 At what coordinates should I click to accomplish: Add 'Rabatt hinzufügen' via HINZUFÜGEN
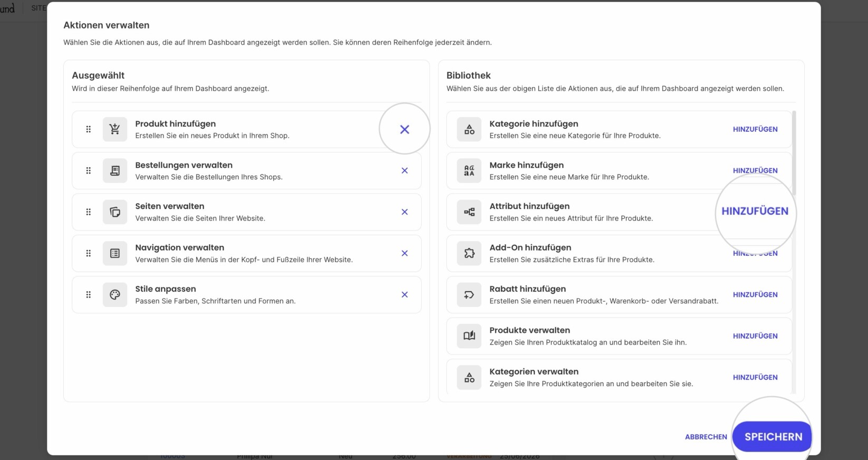[x=755, y=295]
